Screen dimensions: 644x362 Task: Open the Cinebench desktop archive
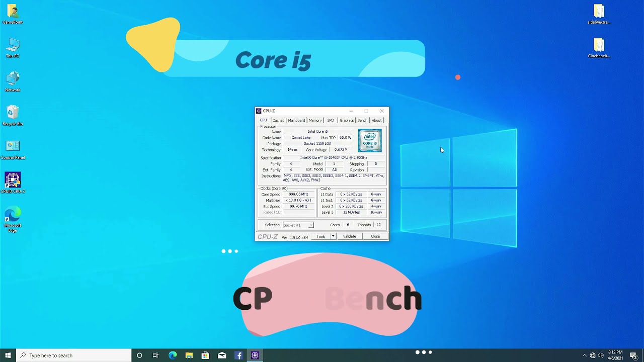(x=599, y=48)
